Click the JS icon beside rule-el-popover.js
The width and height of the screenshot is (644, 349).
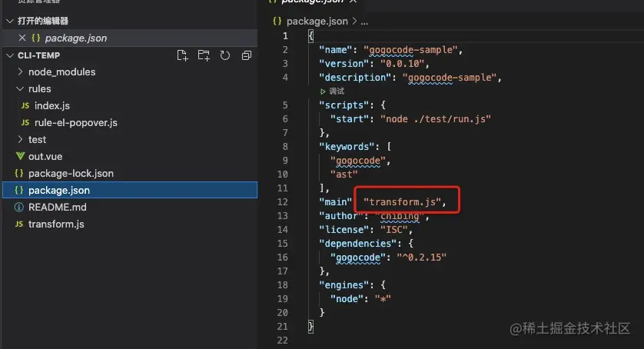25,122
